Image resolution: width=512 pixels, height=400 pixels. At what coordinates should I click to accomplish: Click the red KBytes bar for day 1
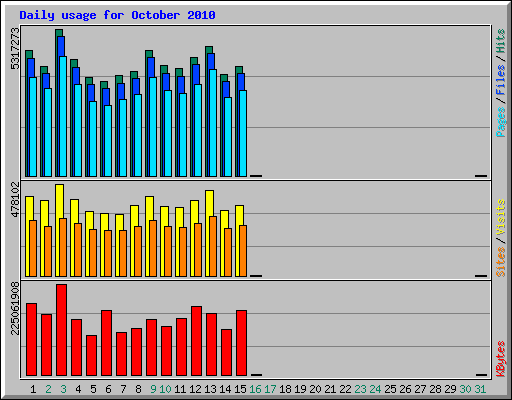tap(32, 340)
